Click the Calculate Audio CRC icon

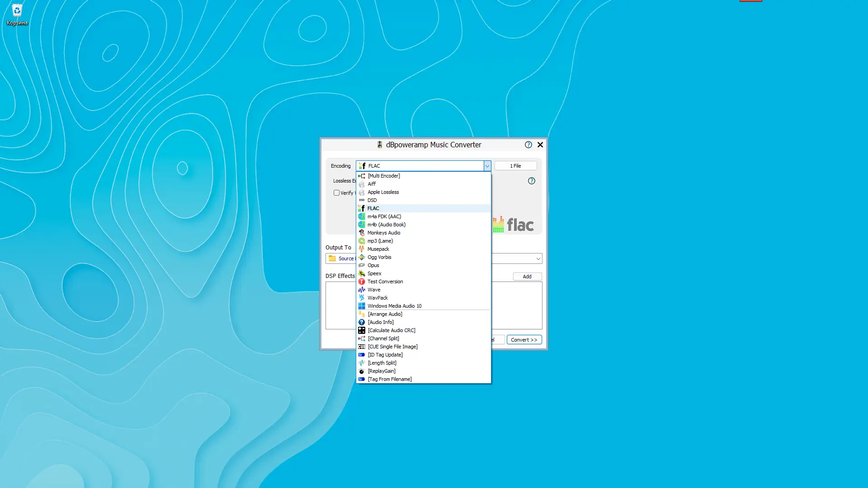tap(362, 330)
